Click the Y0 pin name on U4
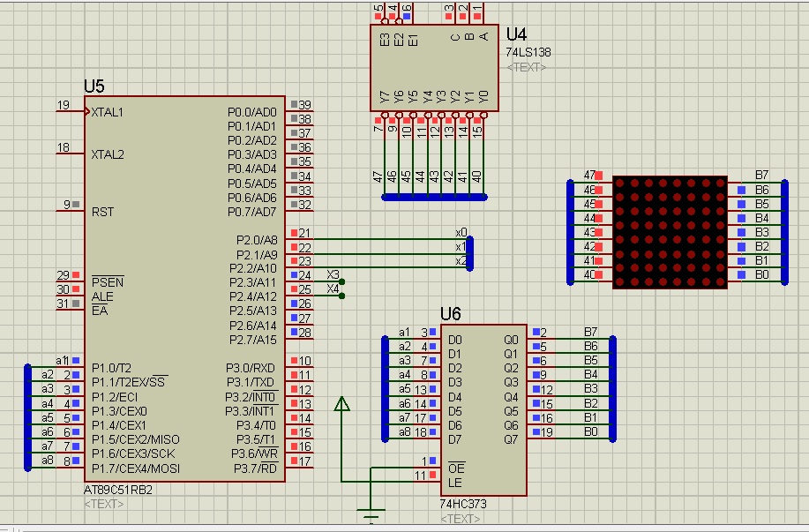Image resolution: width=809 pixels, height=532 pixels. (483, 96)
